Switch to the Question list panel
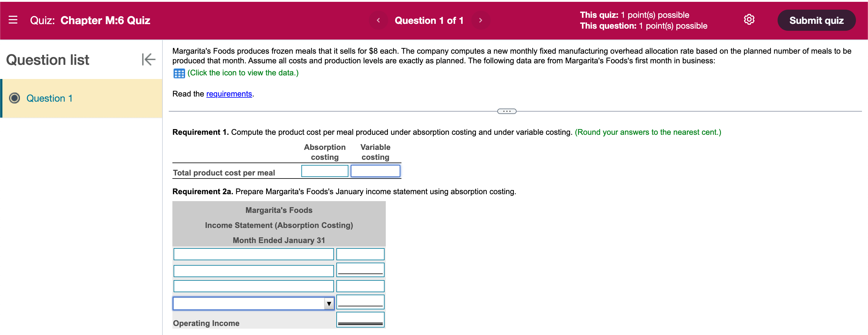This screenshot has height=335, width=868. click(48, 60)
